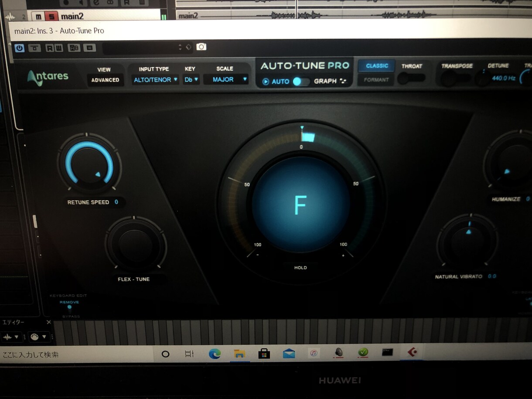Click the Antares logo
The height and width of the screenshot is (399, 532).
click(x=48, y=78)
